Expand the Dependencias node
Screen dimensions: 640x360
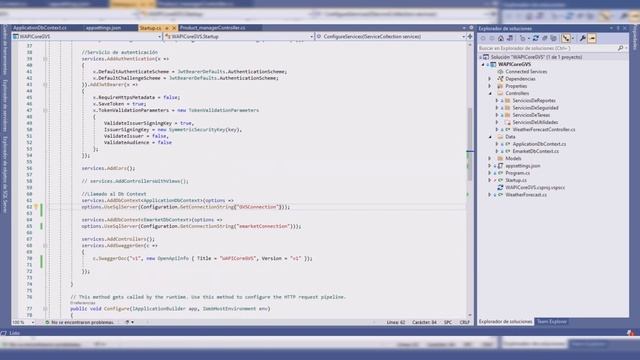click(x=490, y=79)
